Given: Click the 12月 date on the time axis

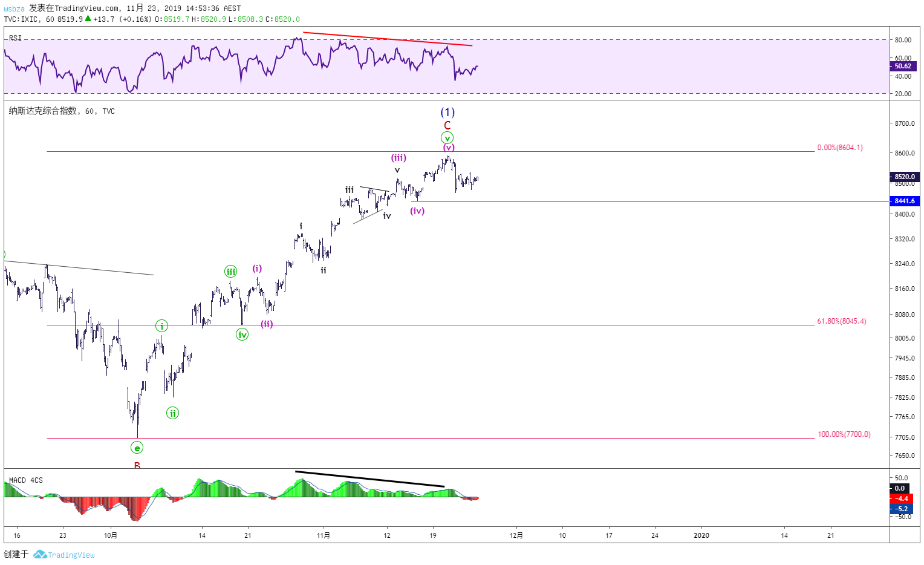Looking at the screenshot, I should point(516,535).
